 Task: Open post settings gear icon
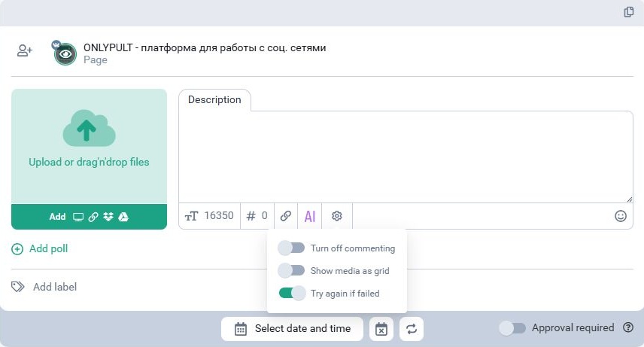point(337,216)
